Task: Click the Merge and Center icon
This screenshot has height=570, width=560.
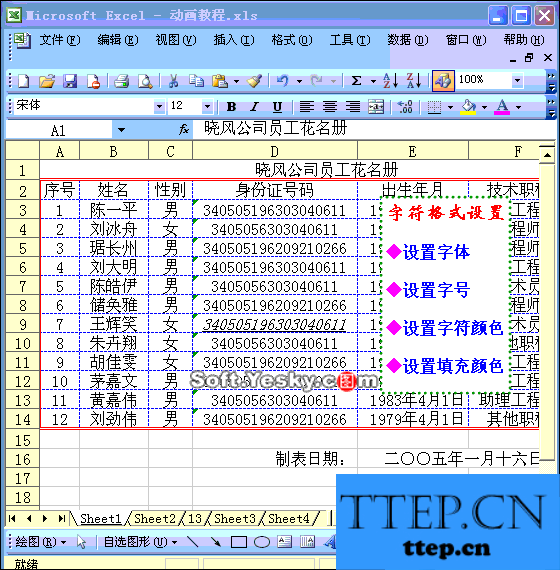Action: point(376,107)
